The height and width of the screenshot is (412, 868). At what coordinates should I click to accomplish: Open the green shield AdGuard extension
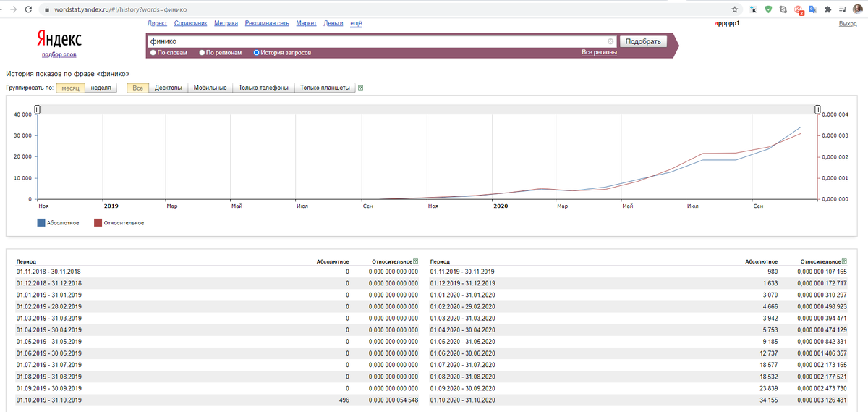pyautogui.click(x=768, y=9)
